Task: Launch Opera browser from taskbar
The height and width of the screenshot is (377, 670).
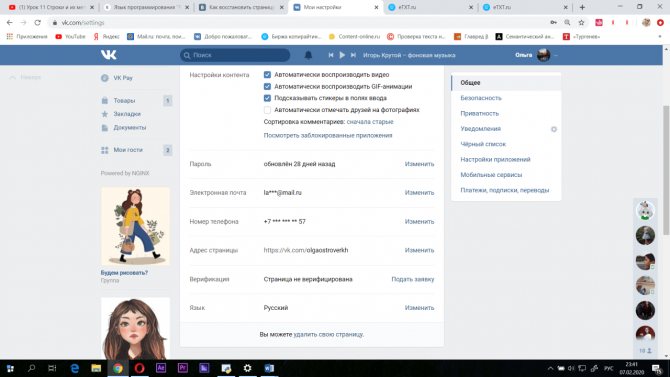Action: pyautogui.click(x=140, y=368)
